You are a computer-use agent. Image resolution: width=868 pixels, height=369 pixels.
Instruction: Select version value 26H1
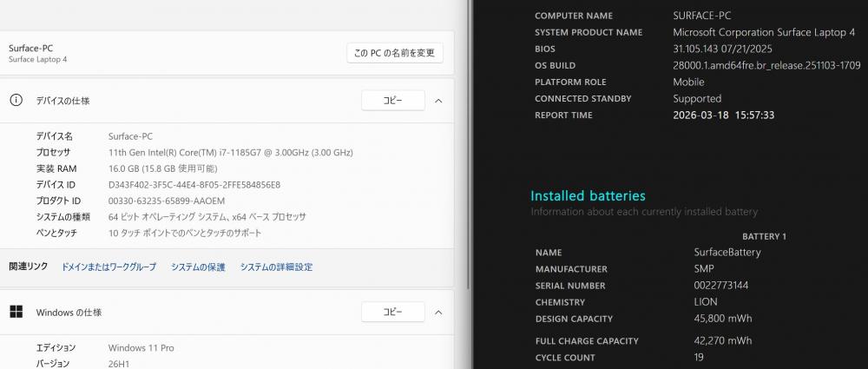[x=120, y=364]
